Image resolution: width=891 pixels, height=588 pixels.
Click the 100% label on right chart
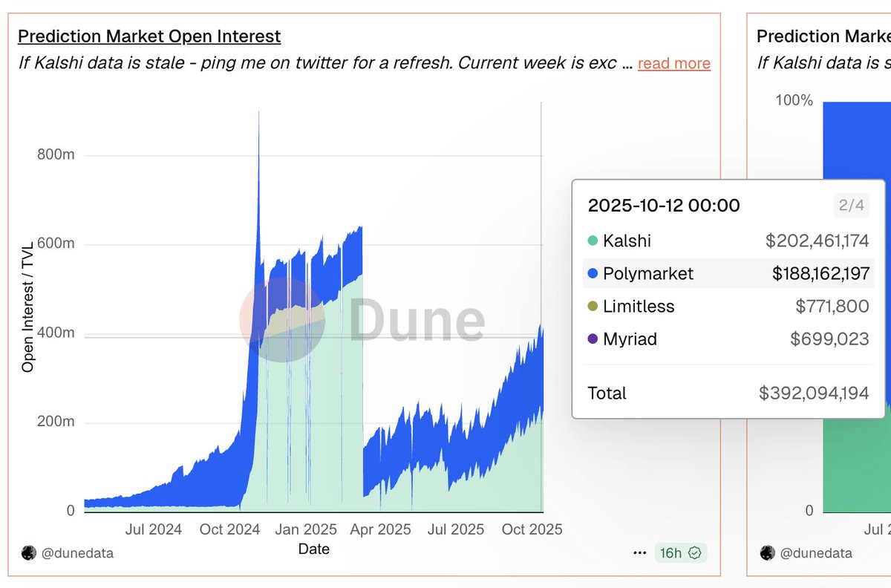794,100
